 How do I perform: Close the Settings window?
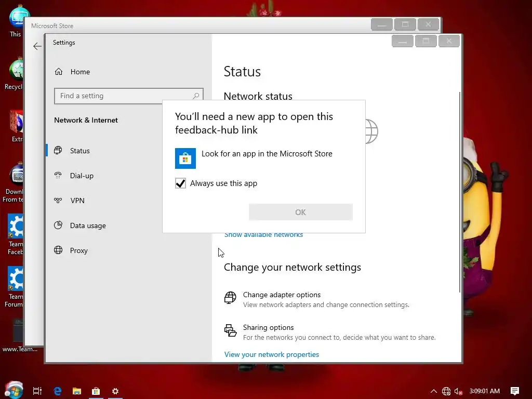pyautogui.click(x=449, y=41)
